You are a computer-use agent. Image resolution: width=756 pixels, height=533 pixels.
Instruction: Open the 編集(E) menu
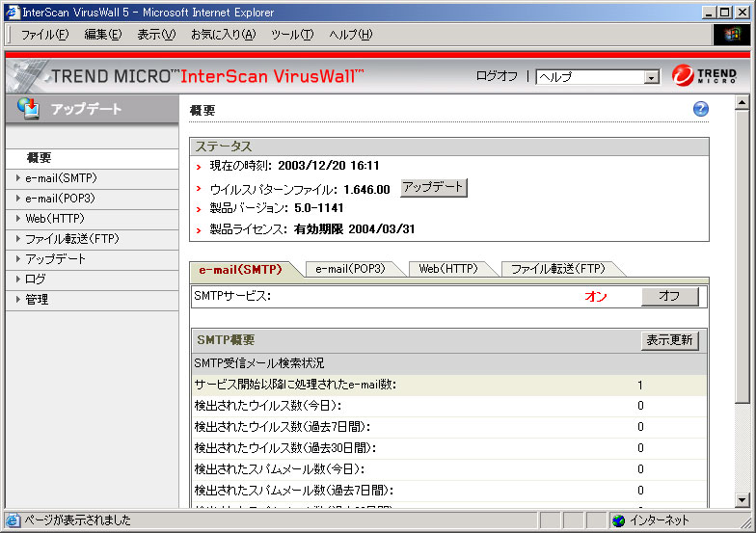click(102, 35)
